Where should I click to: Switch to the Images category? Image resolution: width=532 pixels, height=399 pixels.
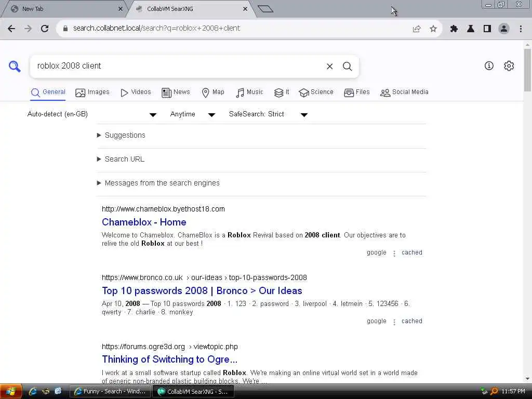click(92, 92)
